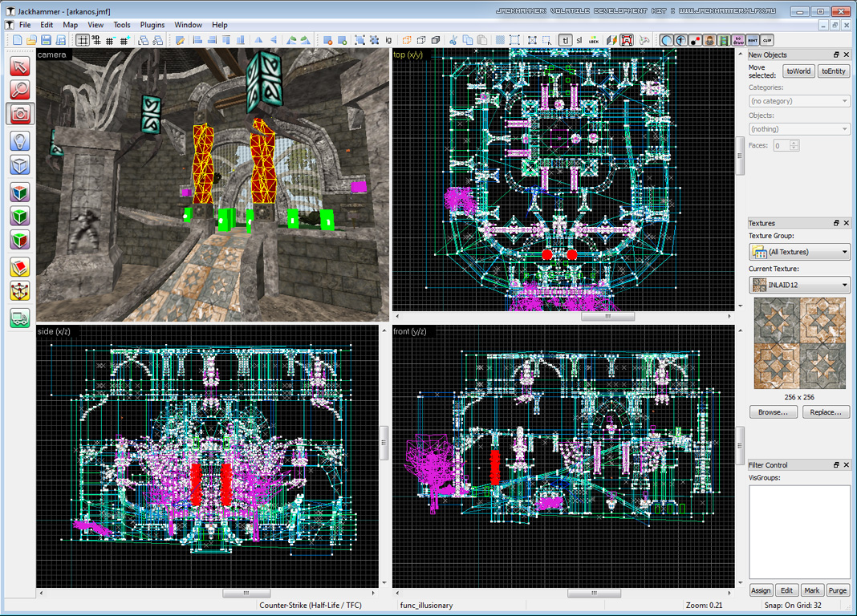Screen dimensions: 857x616
Task: Open the View menu
Action: pyautogui.click(x=95, y=25)
